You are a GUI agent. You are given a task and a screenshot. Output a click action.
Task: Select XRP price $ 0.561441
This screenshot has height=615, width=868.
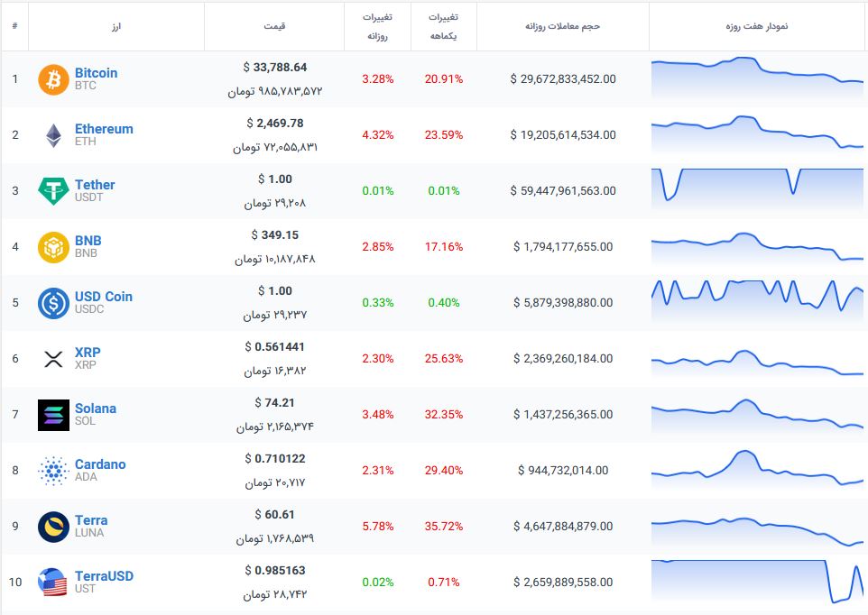pyautogui.click(x=274, y=347)
